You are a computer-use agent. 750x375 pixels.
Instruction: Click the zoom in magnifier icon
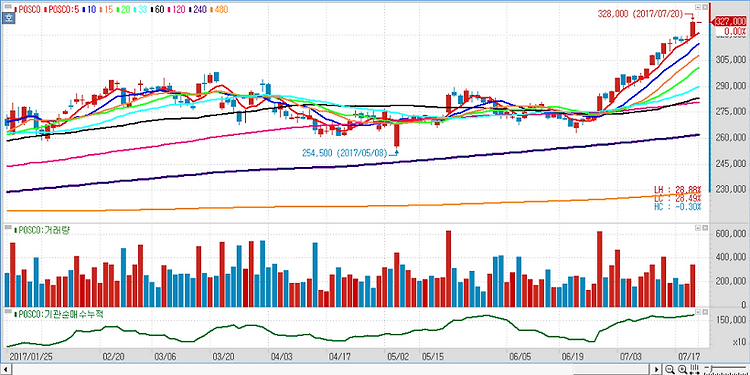(683, 369)
